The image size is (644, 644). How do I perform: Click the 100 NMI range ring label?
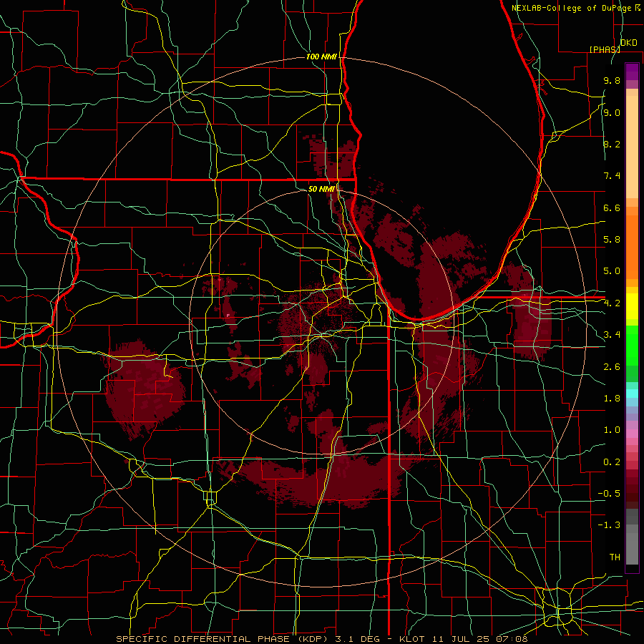[x=321, y=57]
